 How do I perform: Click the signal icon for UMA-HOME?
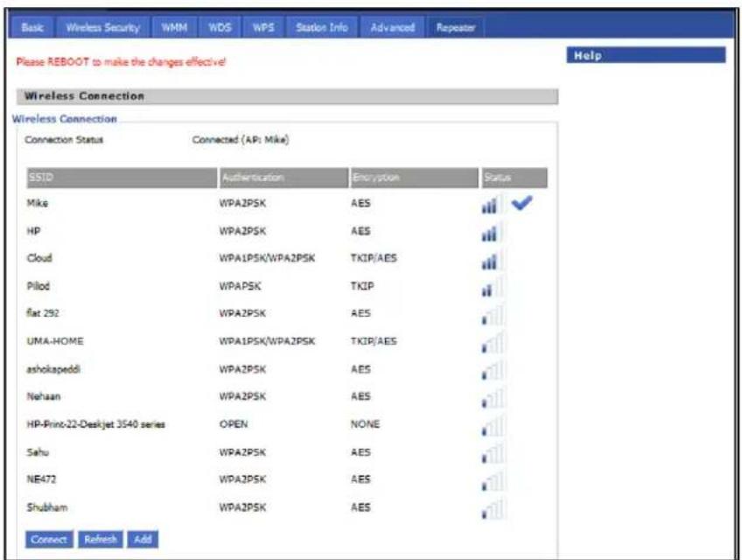tap(492, 343)
